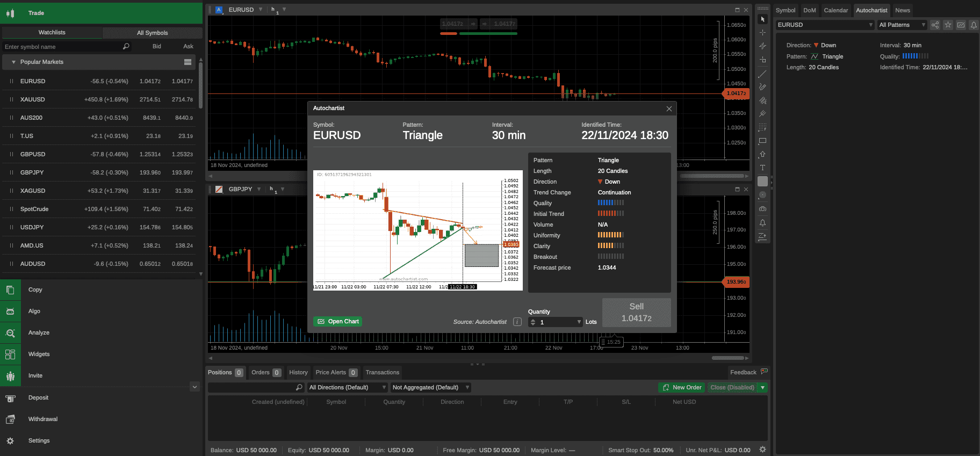Switch to the History tab
The width and height of the screenshot is (980, 456).
tap(298, 372)
